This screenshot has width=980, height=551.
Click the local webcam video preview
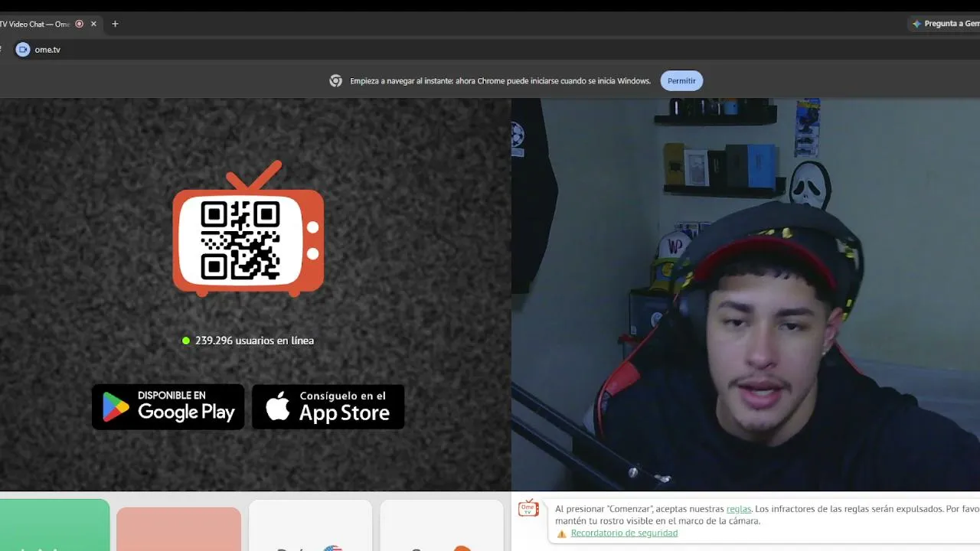click(x=746, y=295)
